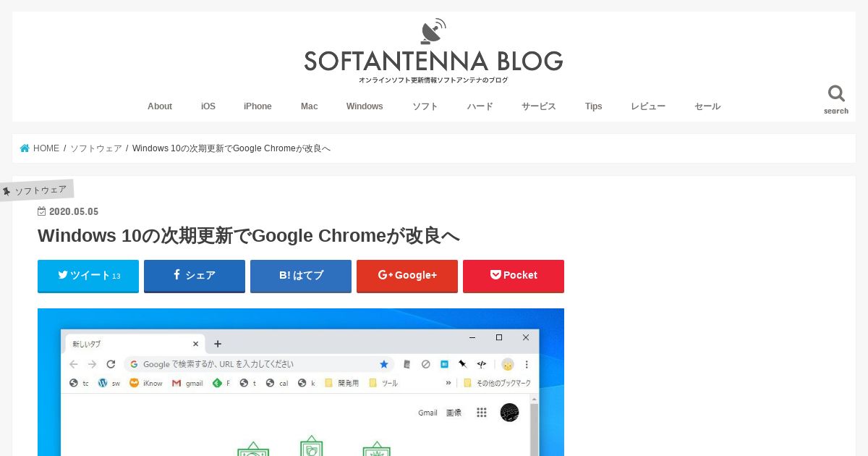Image resolution: width=868 pixels, height=456 pixels.
Task: Click Chrome's reload icon in screenshot
Action: click(x=111, y=364)
